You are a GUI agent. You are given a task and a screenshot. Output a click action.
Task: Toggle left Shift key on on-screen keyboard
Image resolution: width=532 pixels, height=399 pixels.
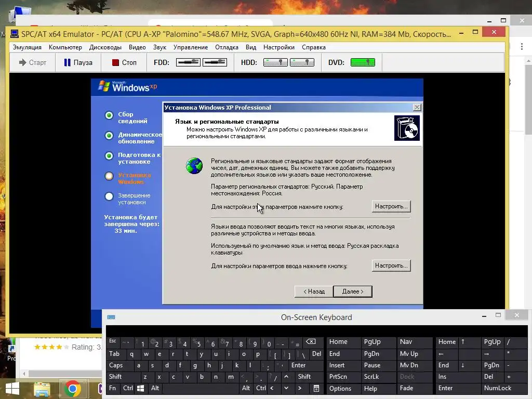pos(123,377)
